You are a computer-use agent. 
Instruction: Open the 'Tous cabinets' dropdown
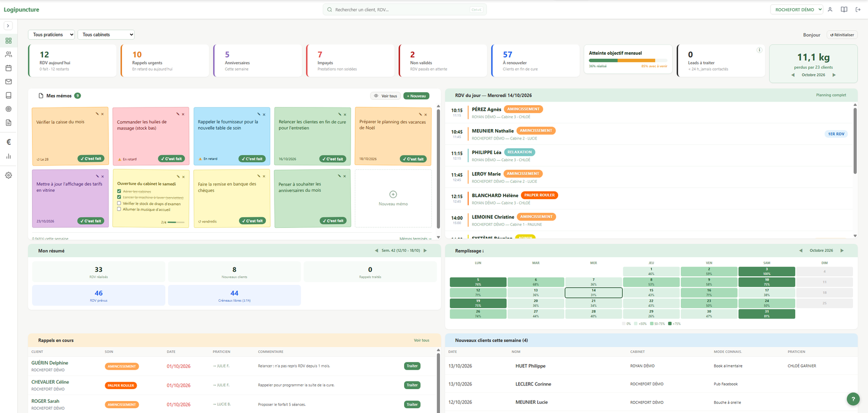tap(106, 35)
